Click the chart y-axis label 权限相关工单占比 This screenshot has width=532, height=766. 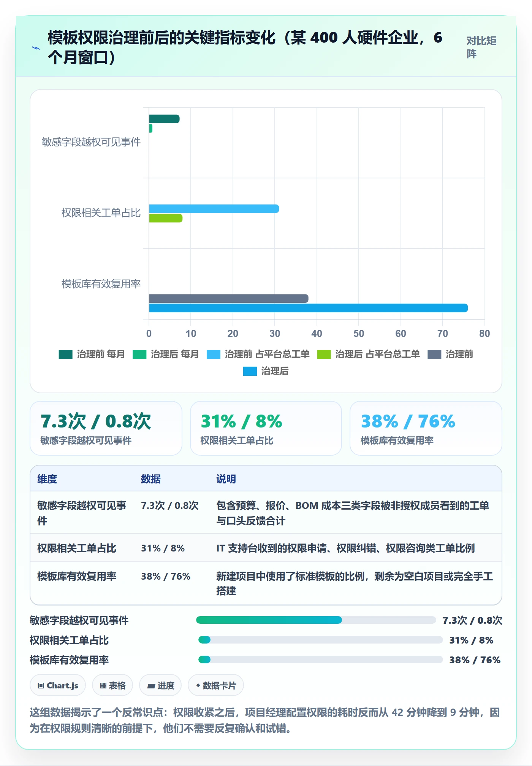pyautogui.click(x=101, y=213)
